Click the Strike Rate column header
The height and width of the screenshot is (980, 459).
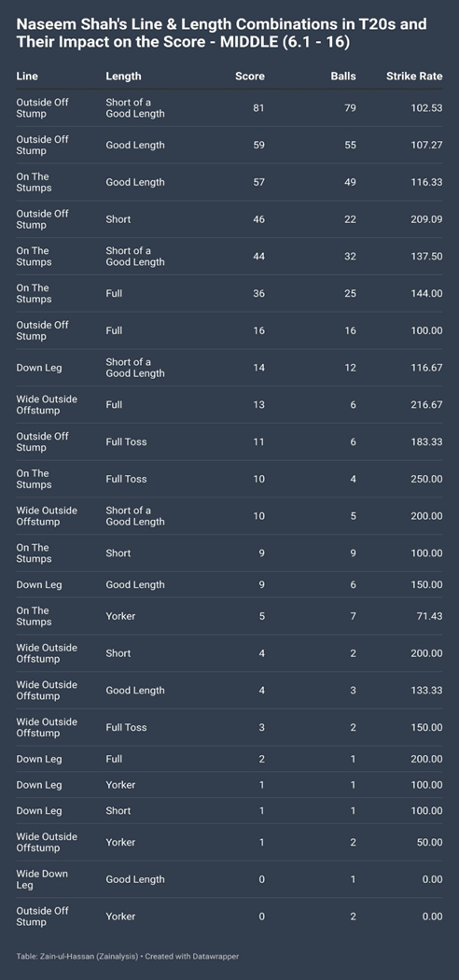click(x=414, y=77)
